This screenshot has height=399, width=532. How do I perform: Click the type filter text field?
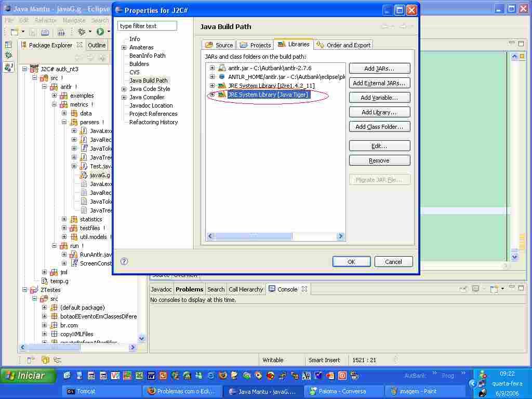point(148,26)
